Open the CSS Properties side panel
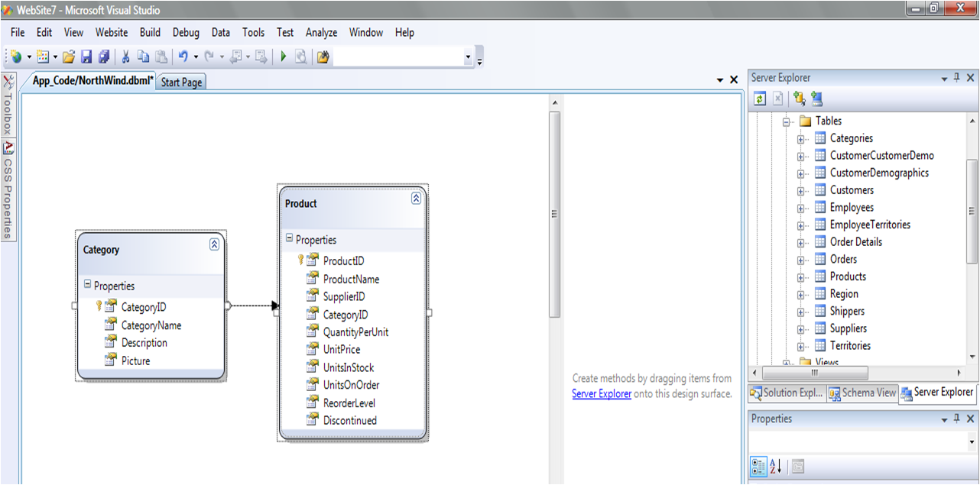 click(x=8, y=190)
